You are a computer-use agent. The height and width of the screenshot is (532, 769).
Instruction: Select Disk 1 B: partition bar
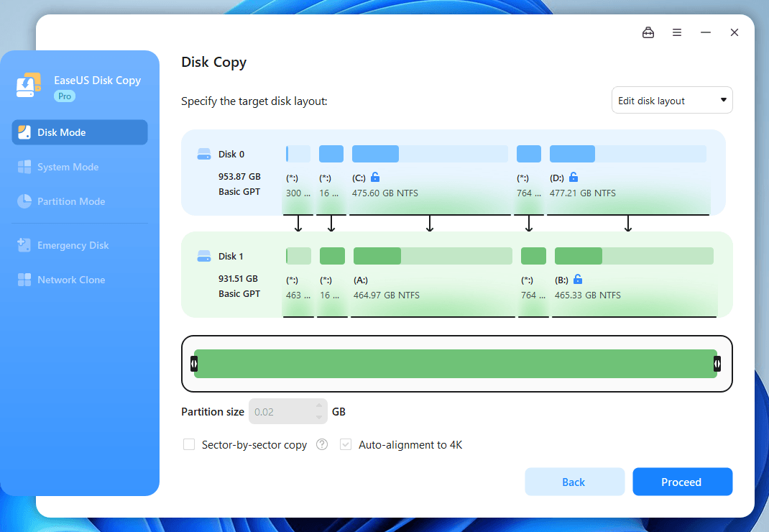coord(634,256)
